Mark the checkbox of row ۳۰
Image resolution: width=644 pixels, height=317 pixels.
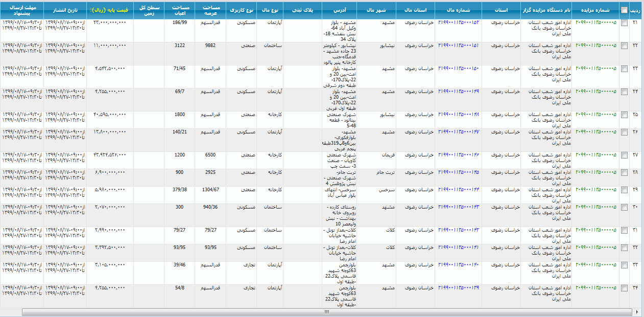[624, 207]
